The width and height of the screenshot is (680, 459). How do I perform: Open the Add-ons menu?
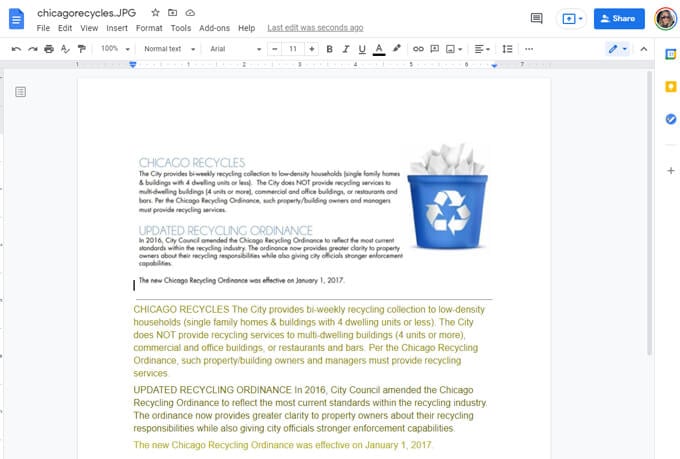(x=213, y=28)
